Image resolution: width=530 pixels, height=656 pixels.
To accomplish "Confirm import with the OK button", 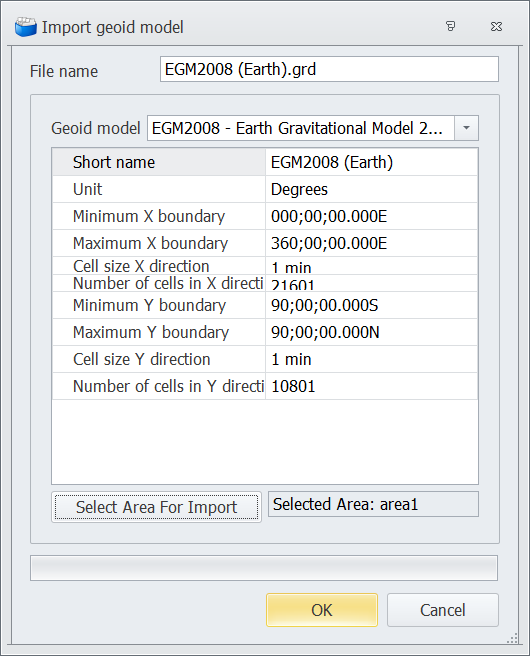I will tap(322, 610).
